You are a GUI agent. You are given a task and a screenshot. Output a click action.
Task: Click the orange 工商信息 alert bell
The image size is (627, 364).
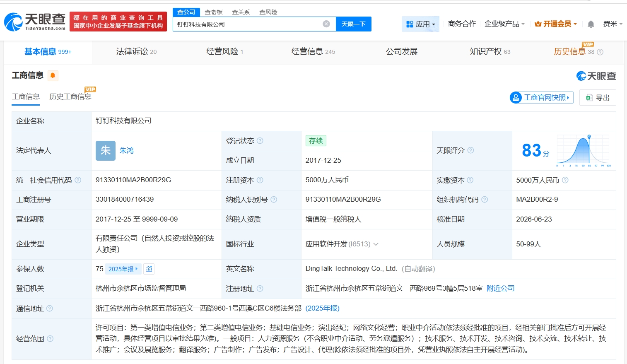[x=53, y=75]
